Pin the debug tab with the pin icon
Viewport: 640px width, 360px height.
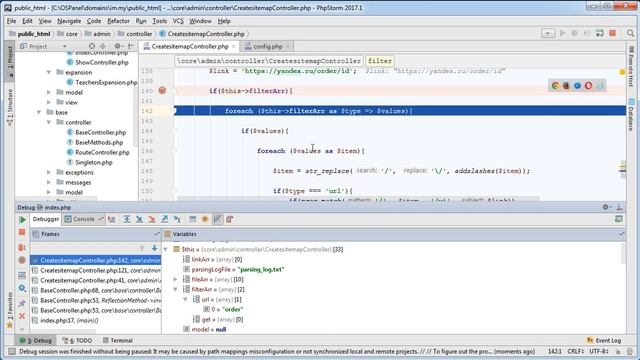coord(22,303)
